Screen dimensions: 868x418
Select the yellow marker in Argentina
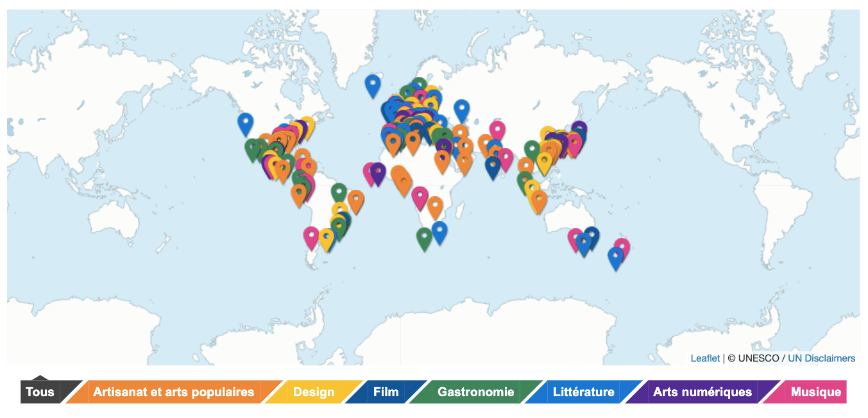click(327, 240)
